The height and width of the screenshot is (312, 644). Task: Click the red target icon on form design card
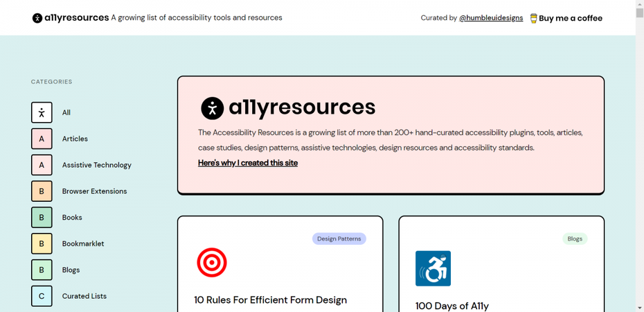(211, 262)
